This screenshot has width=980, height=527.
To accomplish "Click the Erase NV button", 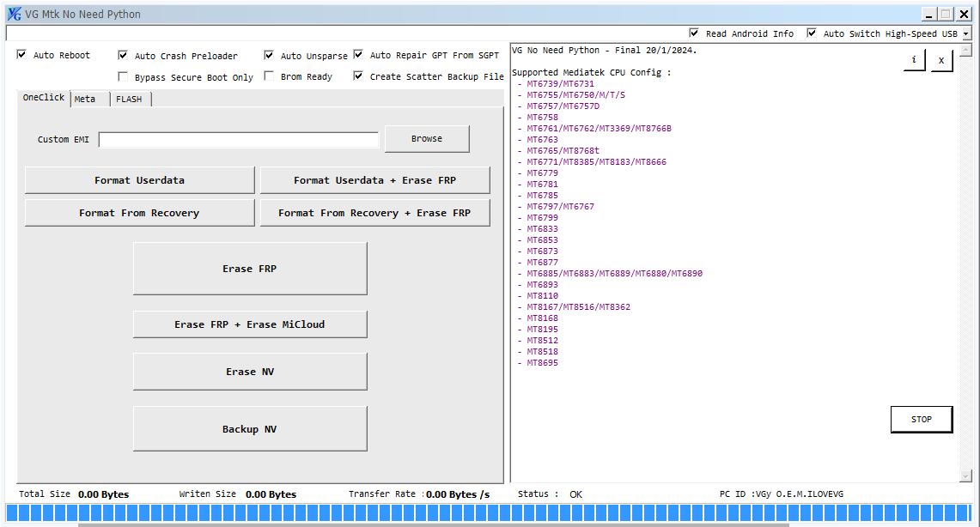I will (x=250, y=372).
